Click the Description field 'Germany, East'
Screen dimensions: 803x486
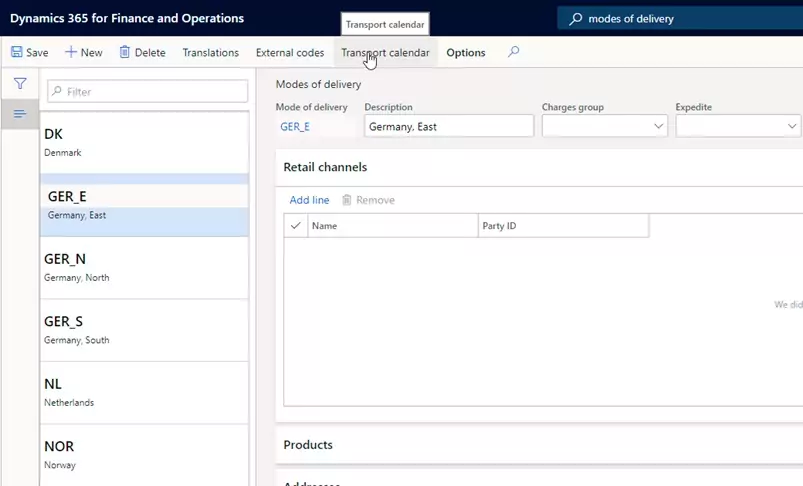point(449,126)
